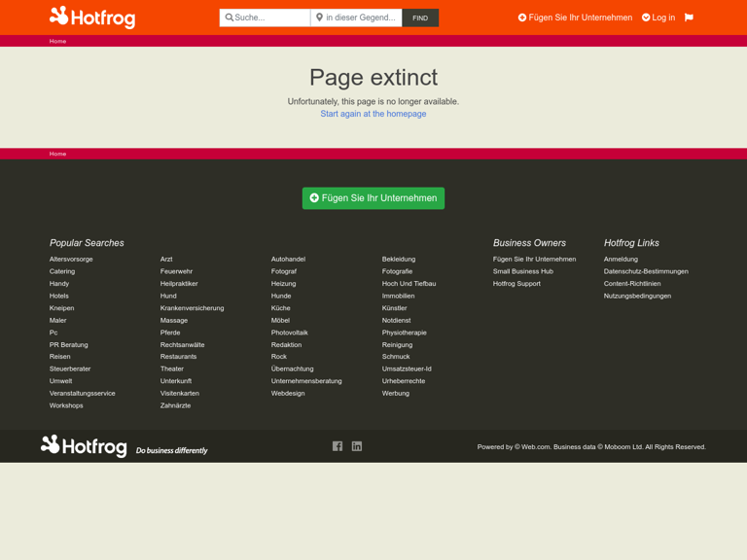Select Physiotherapie from popular searches
Viewport: 747px width, 560px height.
tap(404, 332)
